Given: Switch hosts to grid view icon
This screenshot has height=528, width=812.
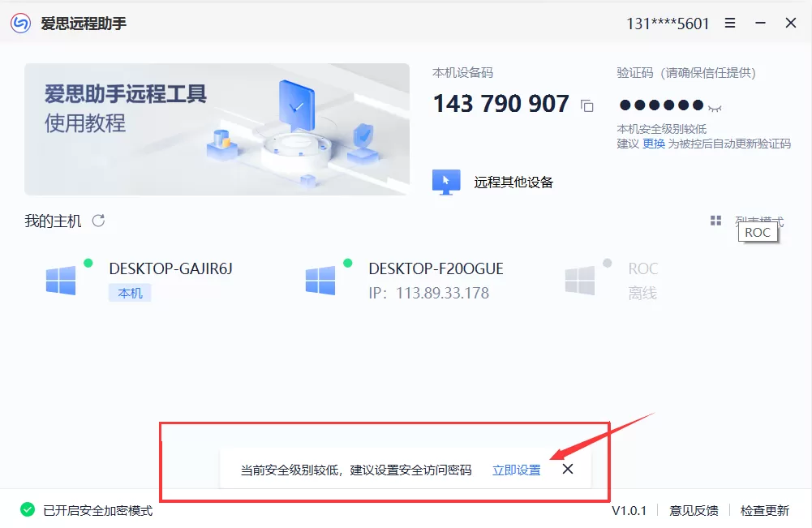Looking at the screenshot, I should (715, 221).
